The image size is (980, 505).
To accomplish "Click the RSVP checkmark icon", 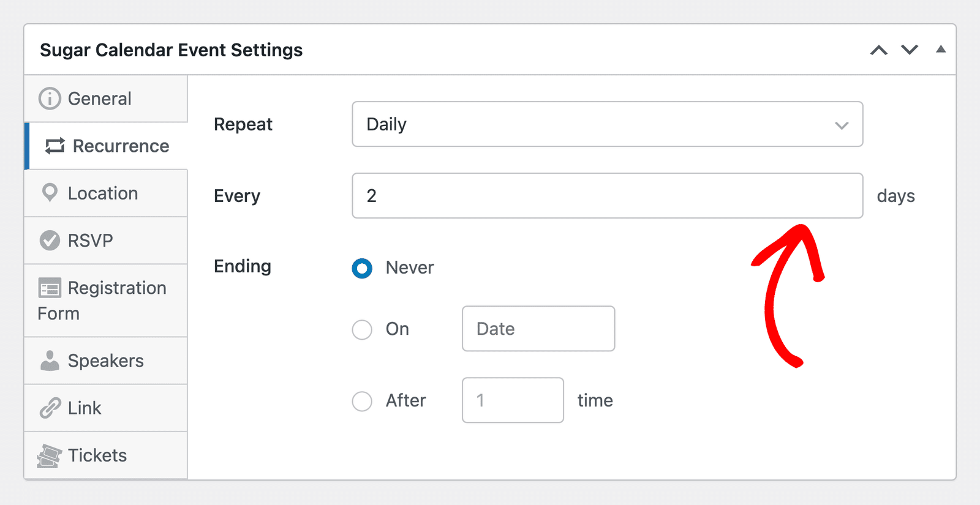I will pyautogui.click(x=50, y=241).
